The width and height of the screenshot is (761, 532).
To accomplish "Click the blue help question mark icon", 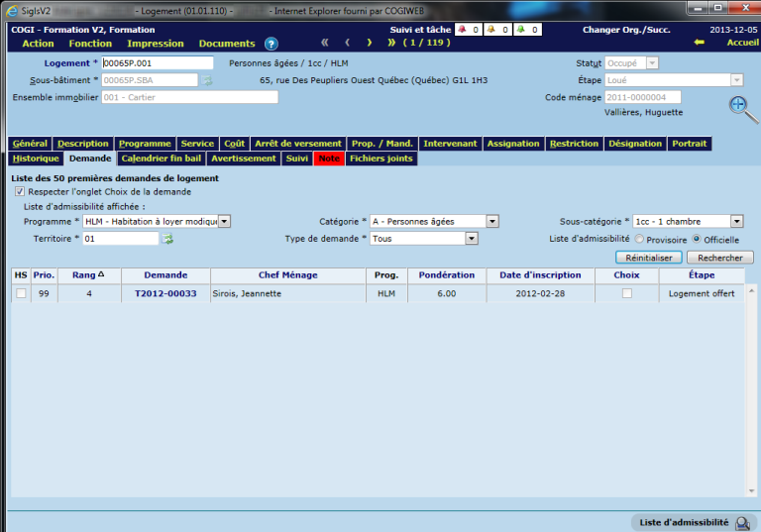I will point(272,44).
